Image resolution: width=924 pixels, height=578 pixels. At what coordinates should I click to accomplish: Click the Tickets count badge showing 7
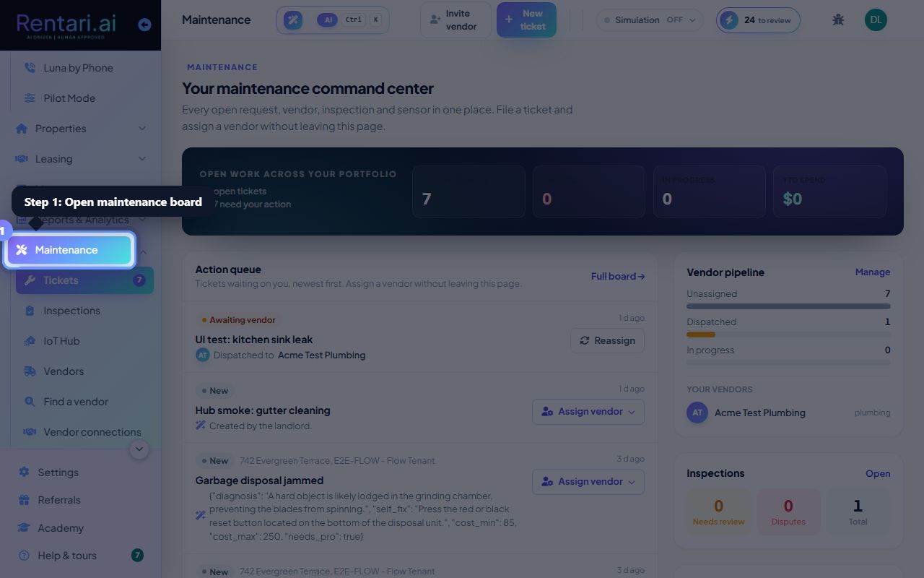(x=139, y=280)
